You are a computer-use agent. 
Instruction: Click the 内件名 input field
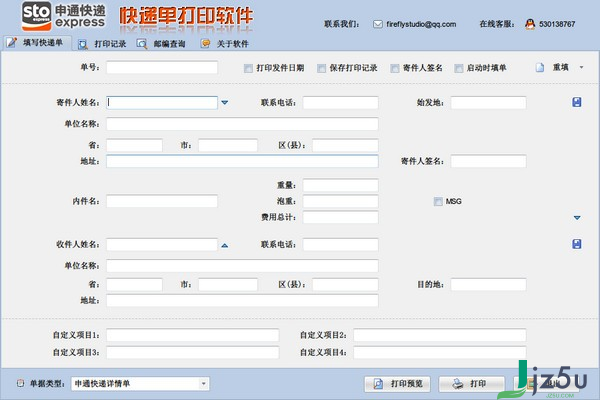tap(162, 201)
